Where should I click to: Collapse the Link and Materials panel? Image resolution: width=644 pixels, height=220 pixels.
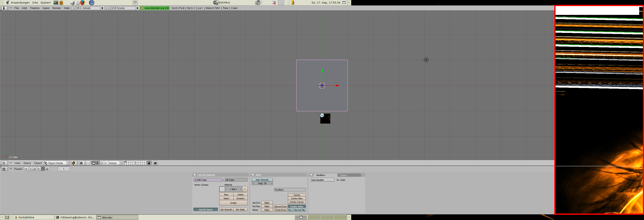[195, 175]
